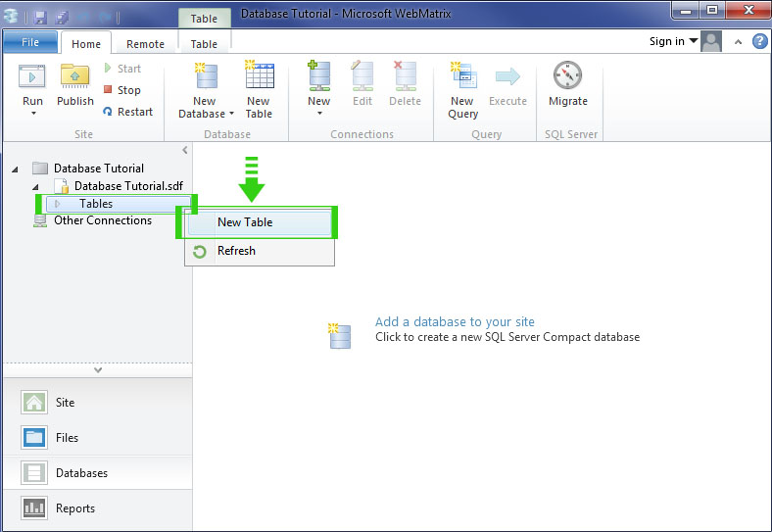Select Database Tutorial.sdf in the tree

click(x=128, y=186)
